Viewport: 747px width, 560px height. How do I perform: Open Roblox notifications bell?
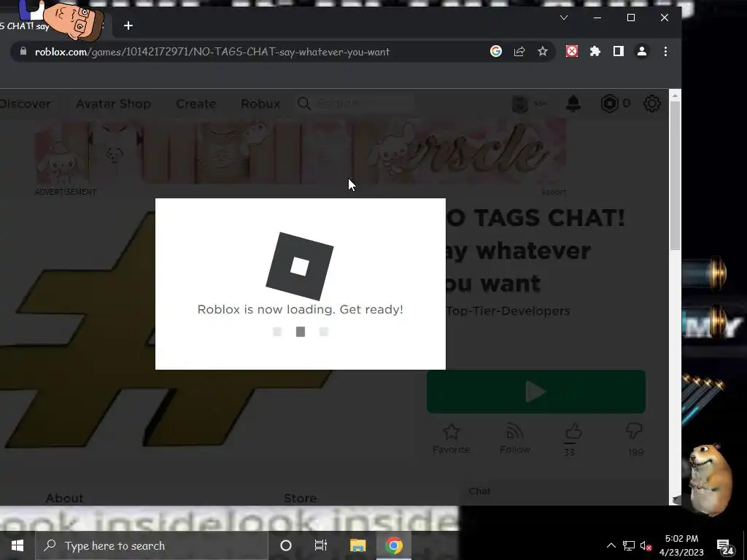[x=573, y=104]
